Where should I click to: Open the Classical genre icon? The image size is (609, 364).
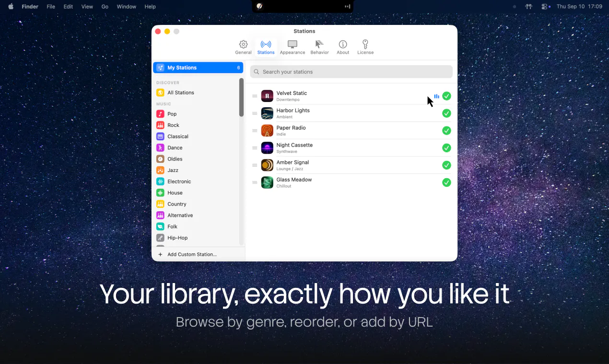[x=160, y=136]
